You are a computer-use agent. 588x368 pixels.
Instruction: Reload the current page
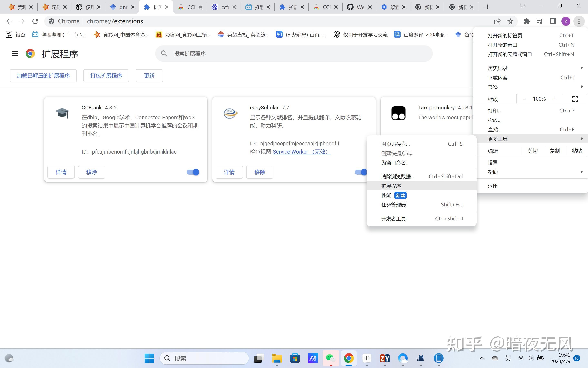pyautogui.click(x=35, y=21)
